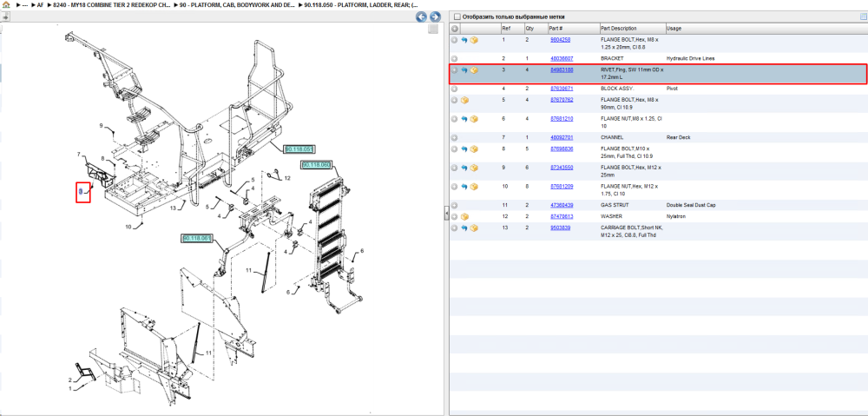The image size is (868, 416).
Task: Go to next diagram with right arrow
Action: pyautogui.click(x=435, y=17)
